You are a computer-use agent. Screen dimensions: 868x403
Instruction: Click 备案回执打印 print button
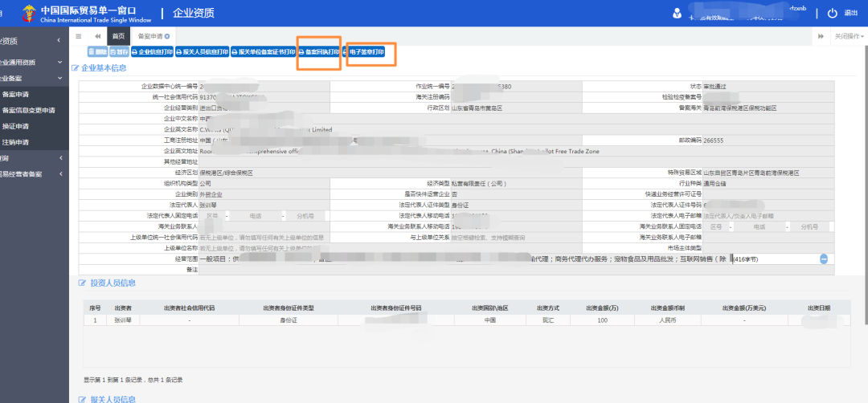point(319,52)
